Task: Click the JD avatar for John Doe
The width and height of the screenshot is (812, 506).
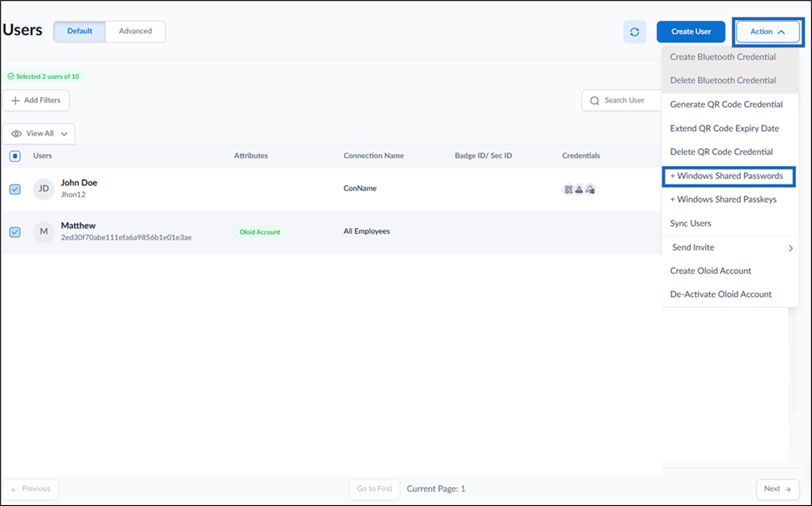Action: pyautogui.click(x=44, y=189)
